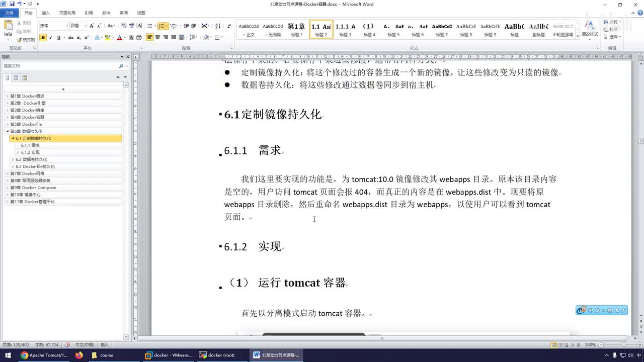Click the red font color A icon
Viewport: 644px width, 362px height.
[x=119, y=38]
